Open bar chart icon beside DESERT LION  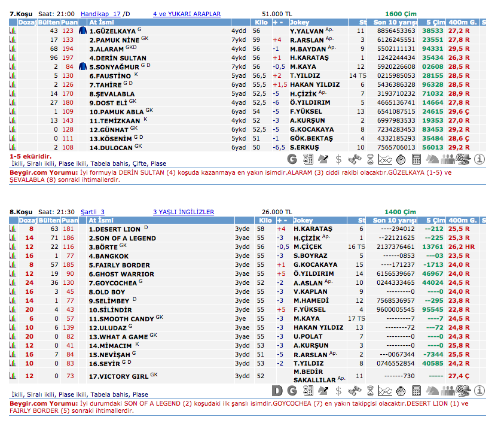pyautogui.click(x=13, y=229)
